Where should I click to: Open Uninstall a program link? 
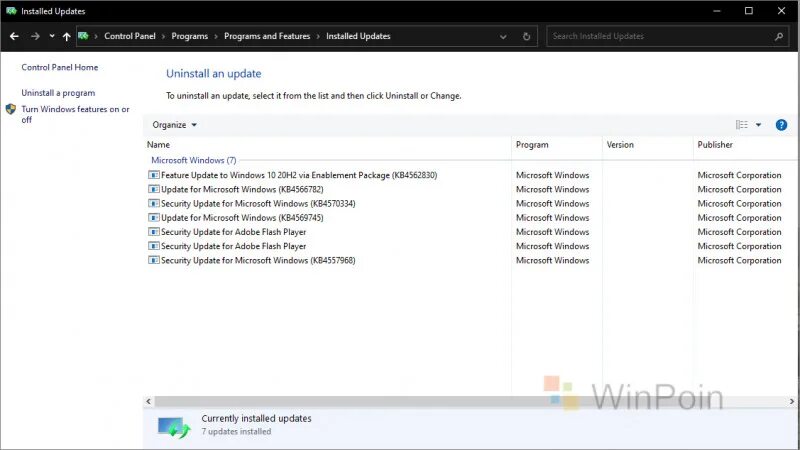58,93
